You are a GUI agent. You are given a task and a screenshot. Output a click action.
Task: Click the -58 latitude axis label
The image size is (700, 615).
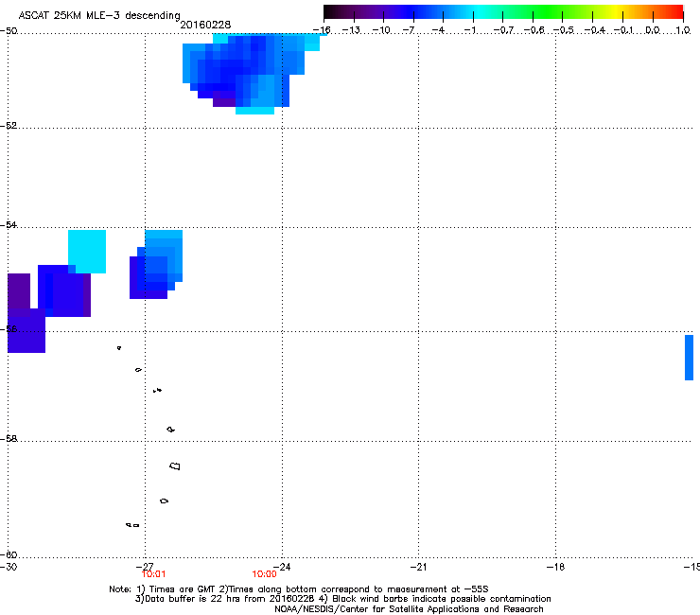pos(9,439)
